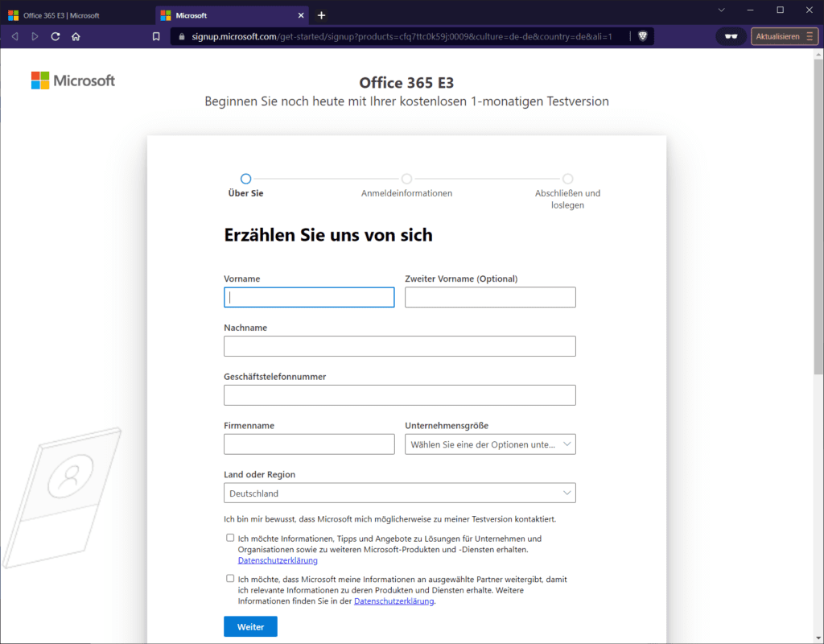Switch to the Office 365 E3 tab
The width and height of the screenshot is (824, 644).
click(78, 15)
